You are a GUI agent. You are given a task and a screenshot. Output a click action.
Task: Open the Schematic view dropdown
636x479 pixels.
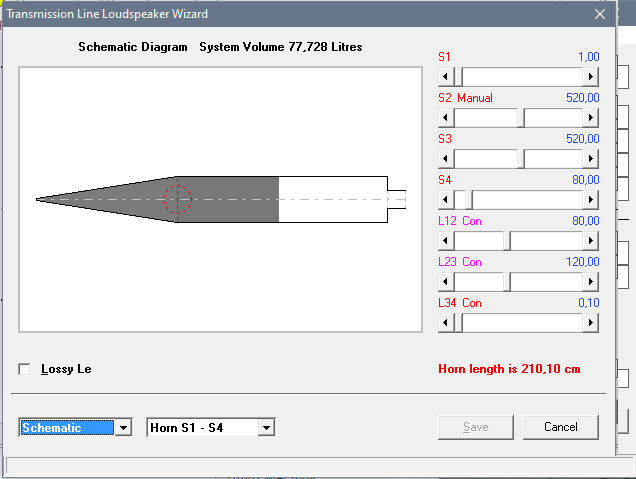pyautogui.click(x=124, y=428)
